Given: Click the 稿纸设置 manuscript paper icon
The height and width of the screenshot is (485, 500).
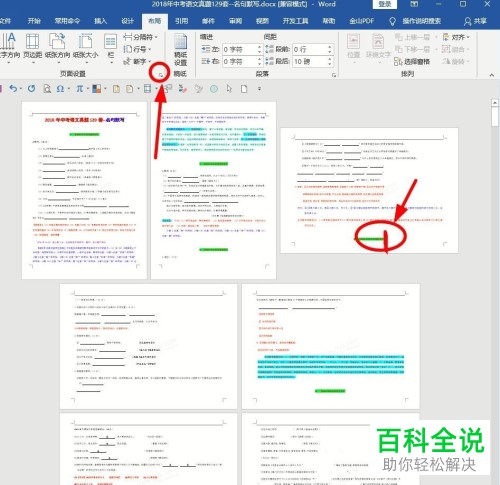Looking at the screenshot, I should 180,50.
